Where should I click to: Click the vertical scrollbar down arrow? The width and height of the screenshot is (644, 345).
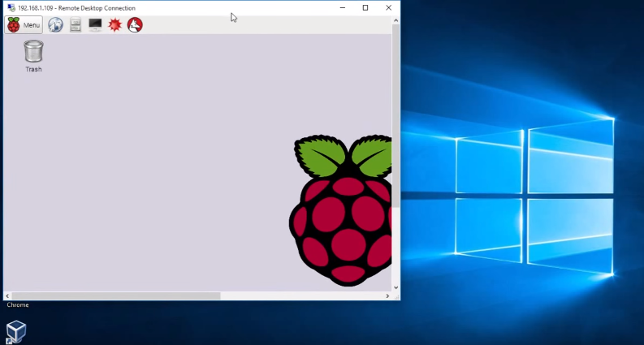[x=396, y=288]
